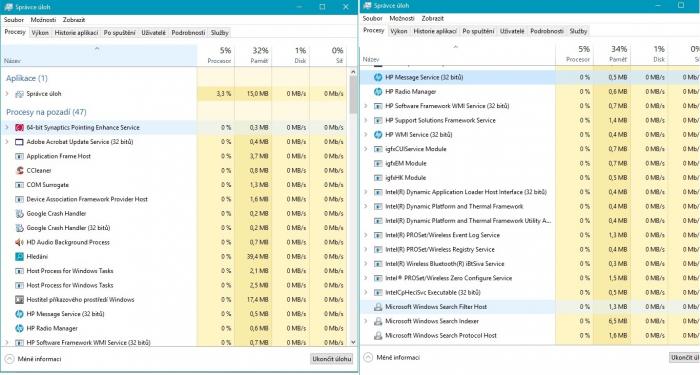Click the HP Message Service icon in left window
The width and height of the screenshot is (700, 375).
(19, 314)
